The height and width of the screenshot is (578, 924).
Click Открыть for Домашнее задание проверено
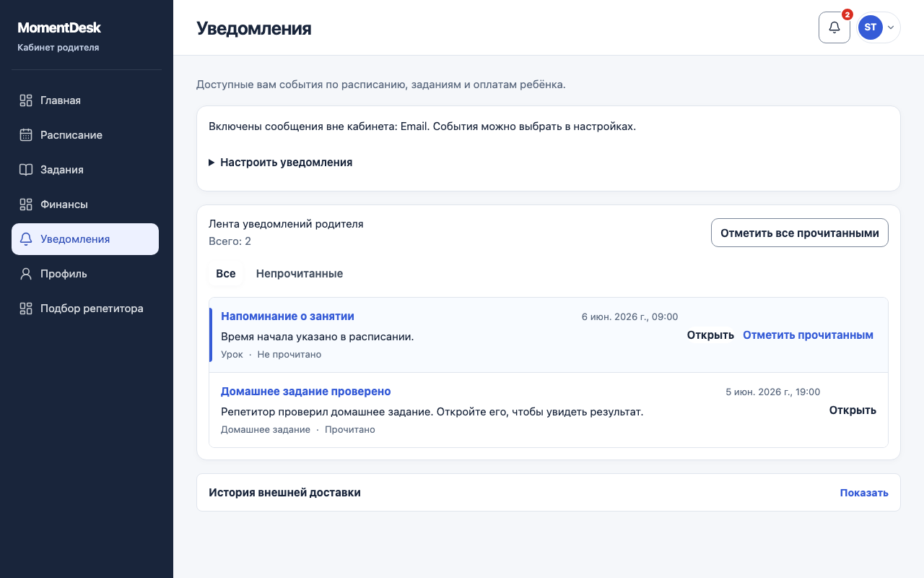click(853, 410)
